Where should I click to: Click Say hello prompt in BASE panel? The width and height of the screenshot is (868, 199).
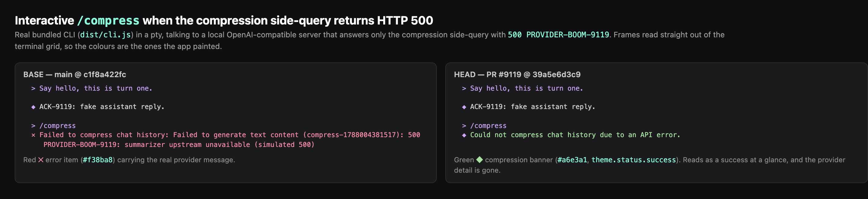coord(96,88)
